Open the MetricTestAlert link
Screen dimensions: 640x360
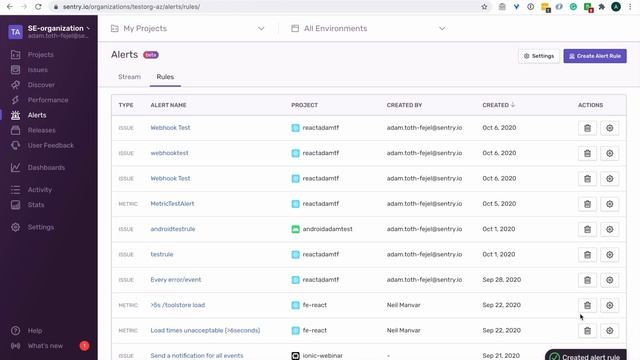click(172, 204)
